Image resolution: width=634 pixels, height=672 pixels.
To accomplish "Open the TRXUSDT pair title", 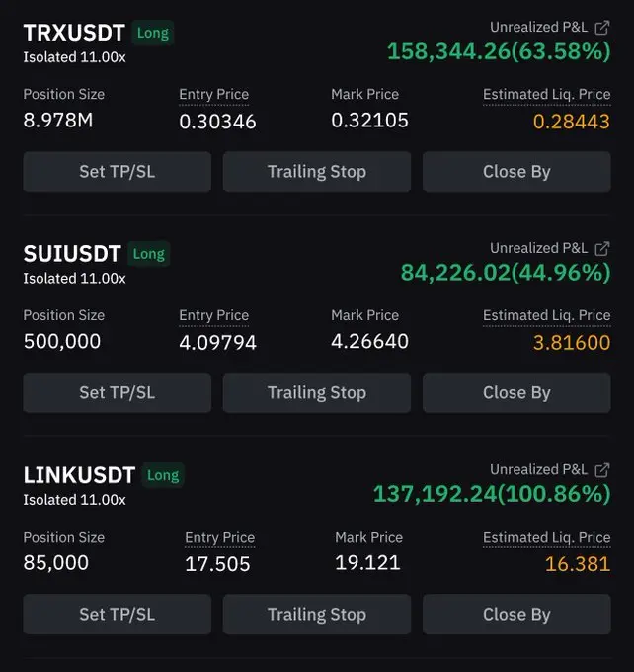I will [x=74, y=33].
